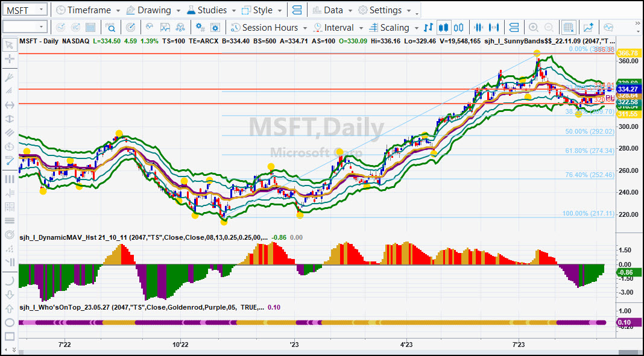Select the rectangle drawing tool
This screenshot has height=356, width=644.
click(x=10, y=337)
